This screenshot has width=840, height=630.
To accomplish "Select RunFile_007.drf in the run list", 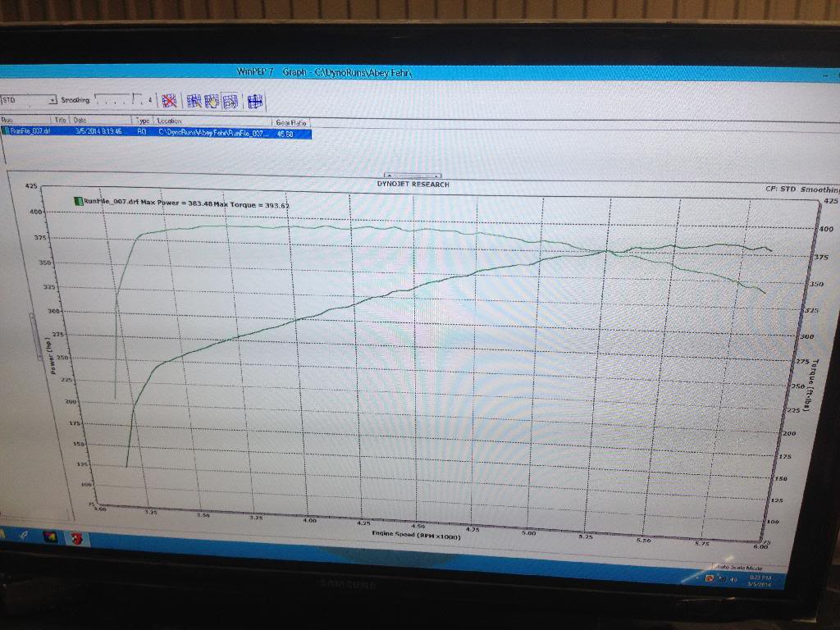I will click(x=30, y=130).
